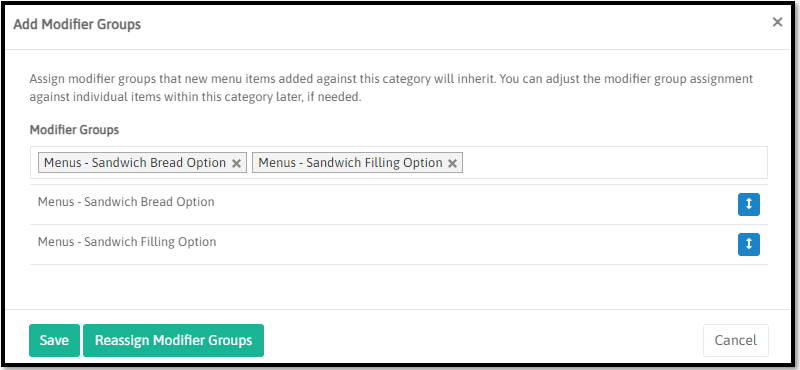Click reorder handle for Sandwich Filling Option
The width and height of the screenshot is (800, 370).
point(748,244)
